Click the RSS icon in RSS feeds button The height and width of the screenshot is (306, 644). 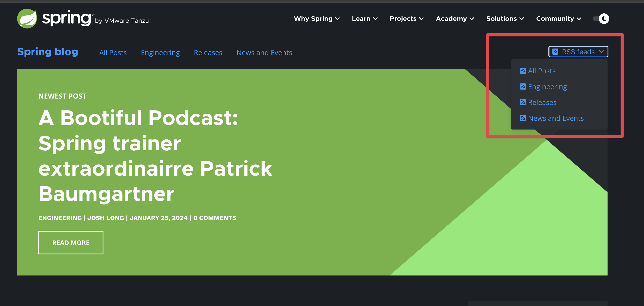point(555,52)
